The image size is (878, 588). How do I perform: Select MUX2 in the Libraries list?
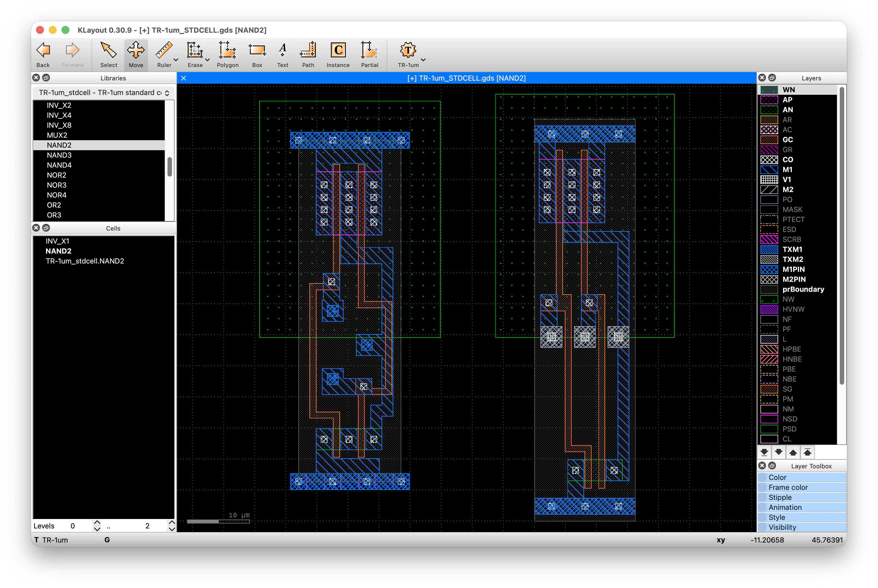click(99, 136)
